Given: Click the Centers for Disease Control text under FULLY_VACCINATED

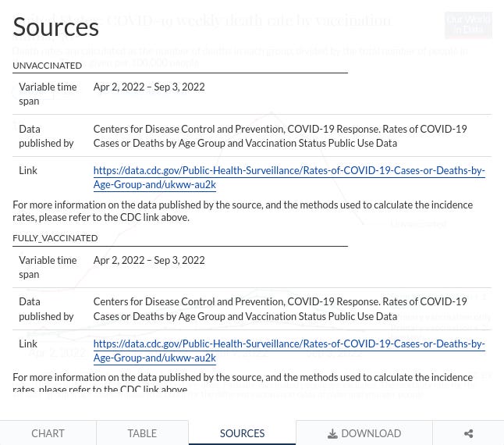Looking at the screenshot, I should pyautogui.click(x=280, y=309).
